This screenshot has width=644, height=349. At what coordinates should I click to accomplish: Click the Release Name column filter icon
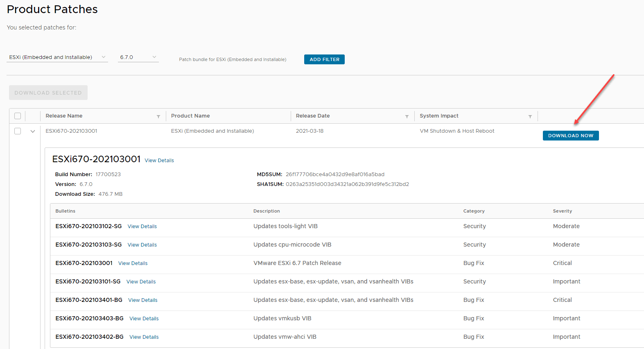158,117
